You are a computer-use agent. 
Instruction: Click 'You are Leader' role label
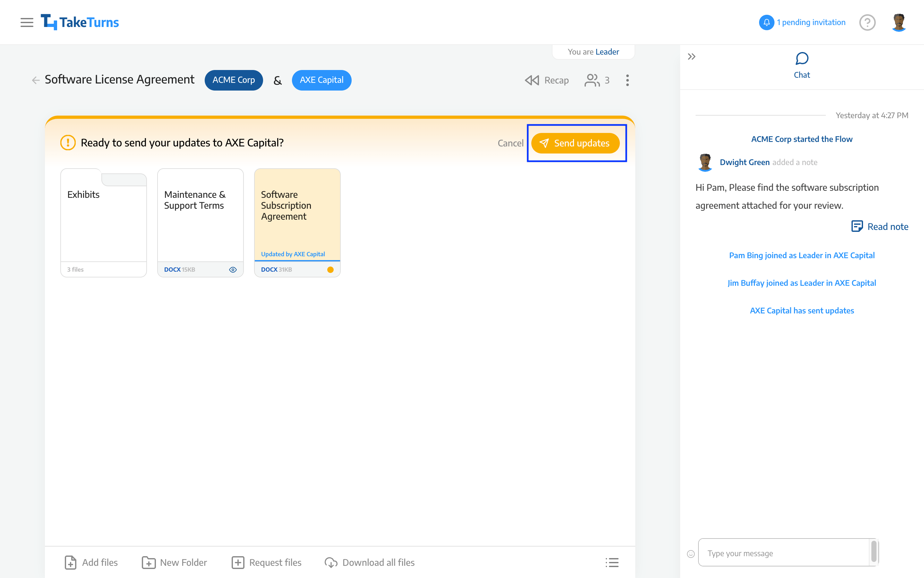click(x=593, y=52)
